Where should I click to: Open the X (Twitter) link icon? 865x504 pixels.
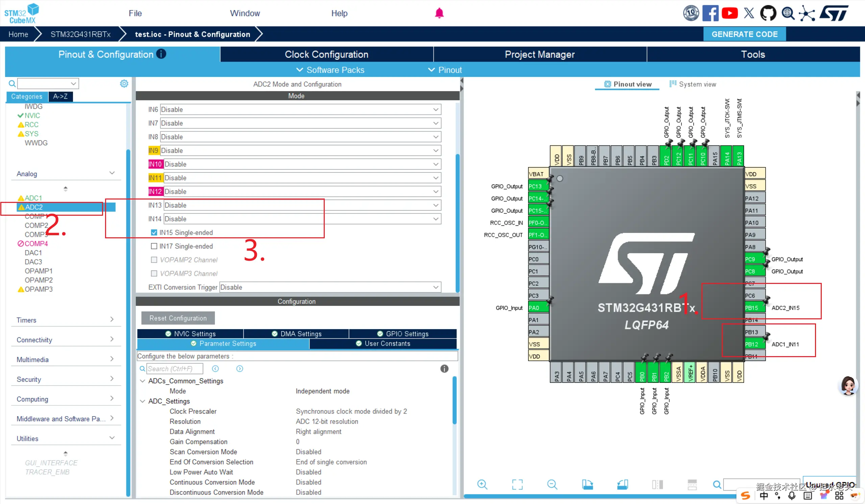pos(749,14)
